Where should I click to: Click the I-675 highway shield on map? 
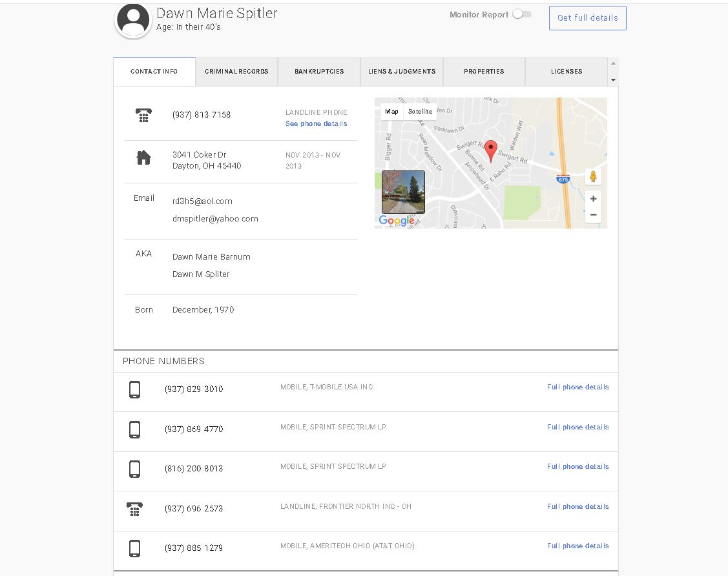[x=563, y=179]
